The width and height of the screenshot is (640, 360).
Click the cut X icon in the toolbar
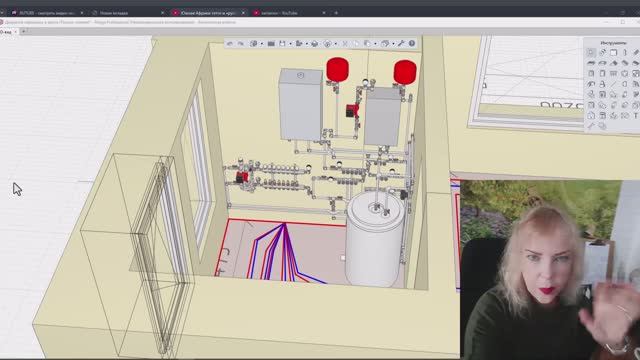pyautogui.click(x=345, y=44)
